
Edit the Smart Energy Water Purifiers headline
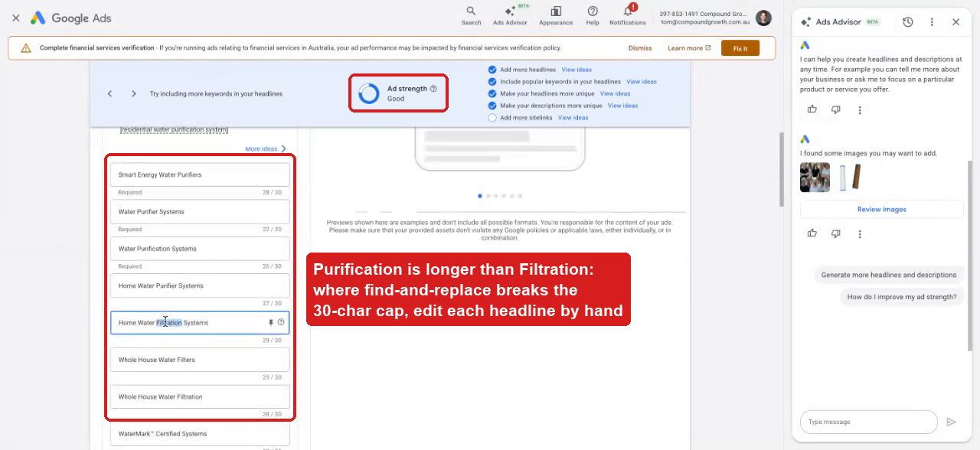click(200, 174)
